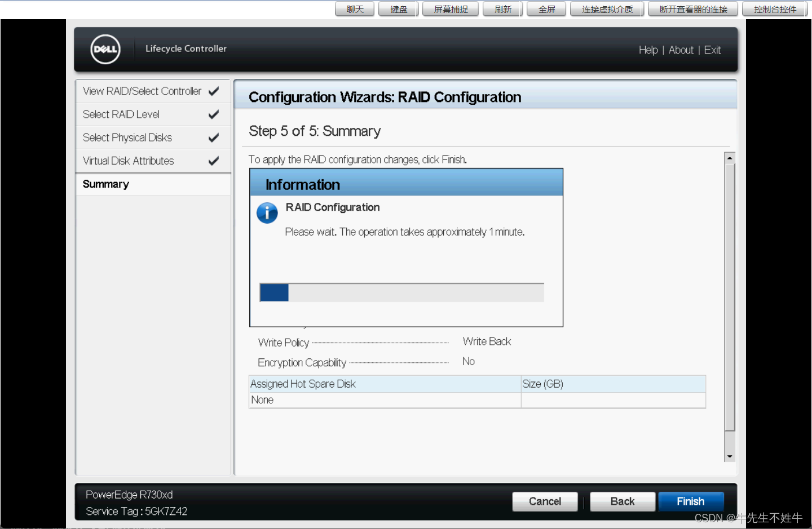Click 断开查看器的连接 disconnect viewer
This screenshot has width=812, height=529.
[693, 9]
